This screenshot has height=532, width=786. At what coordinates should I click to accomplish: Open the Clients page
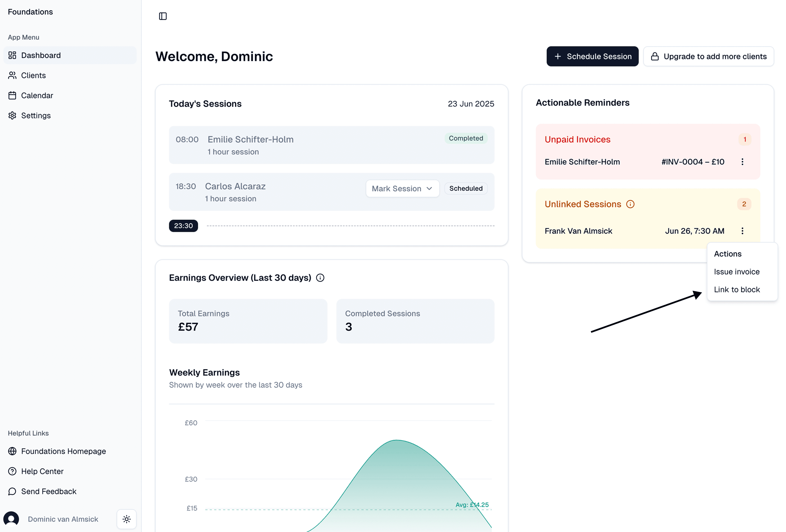(x=33, y=75)
